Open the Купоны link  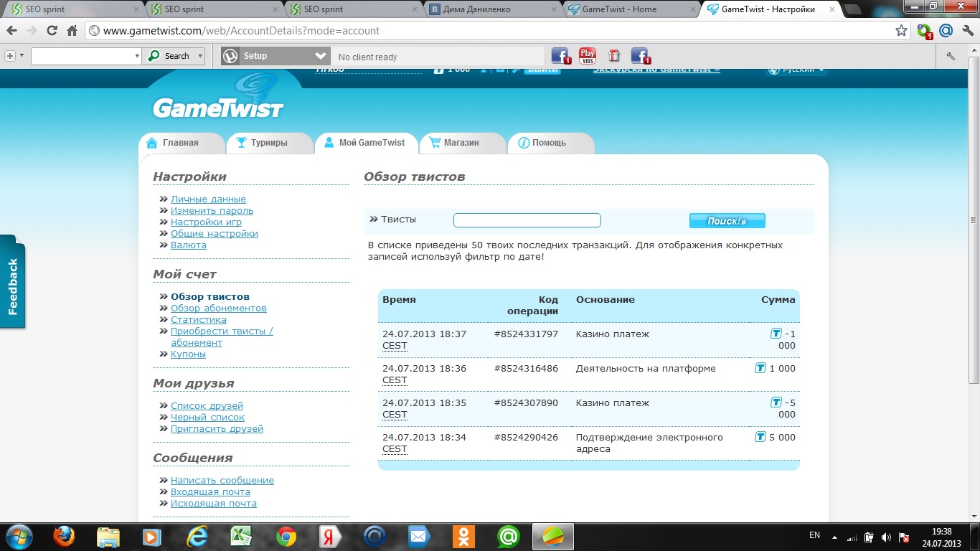pyautogui.click(x=188, y=354)
